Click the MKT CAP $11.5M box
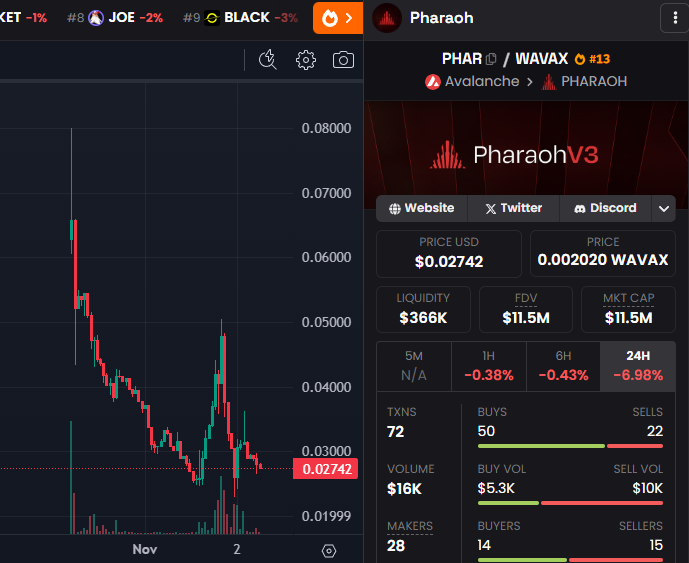 coord(628,309)
